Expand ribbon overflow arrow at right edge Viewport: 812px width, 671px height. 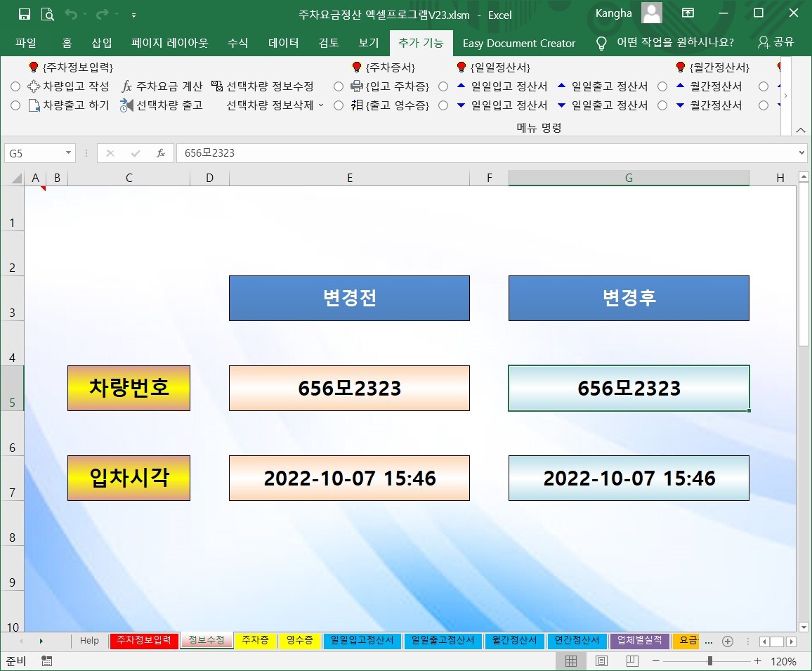coord(785,96)
